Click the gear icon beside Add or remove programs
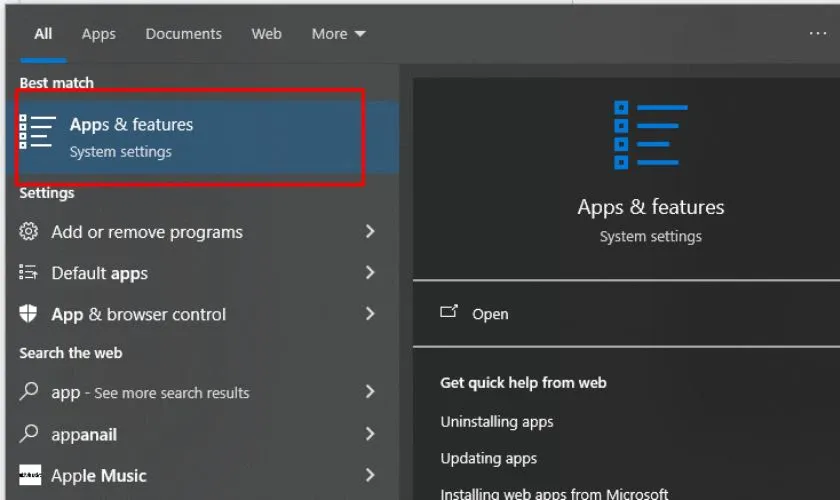 click(29, 232)
